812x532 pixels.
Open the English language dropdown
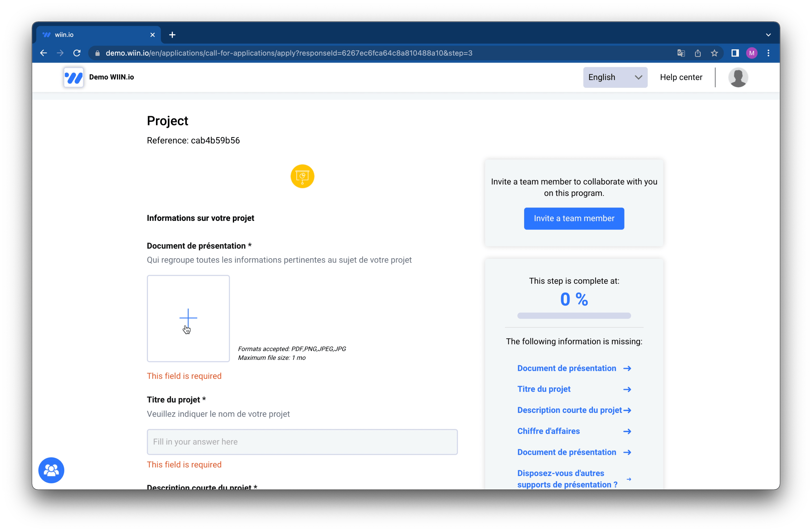click(x=615, y=77)
